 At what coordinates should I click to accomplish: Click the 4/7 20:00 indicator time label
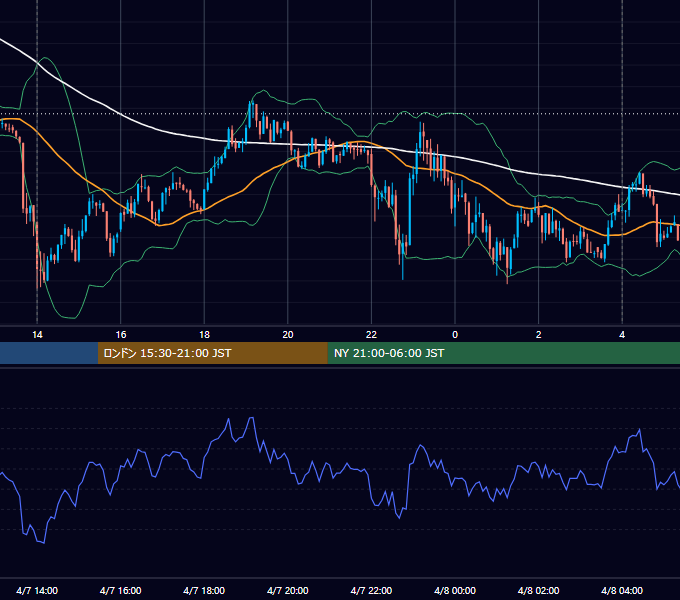[x=288, y=590]
